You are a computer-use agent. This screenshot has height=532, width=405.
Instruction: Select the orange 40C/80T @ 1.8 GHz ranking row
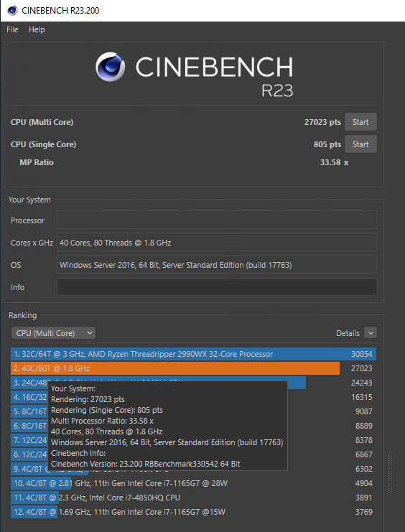pyautogui.click(x=193, y=368)
